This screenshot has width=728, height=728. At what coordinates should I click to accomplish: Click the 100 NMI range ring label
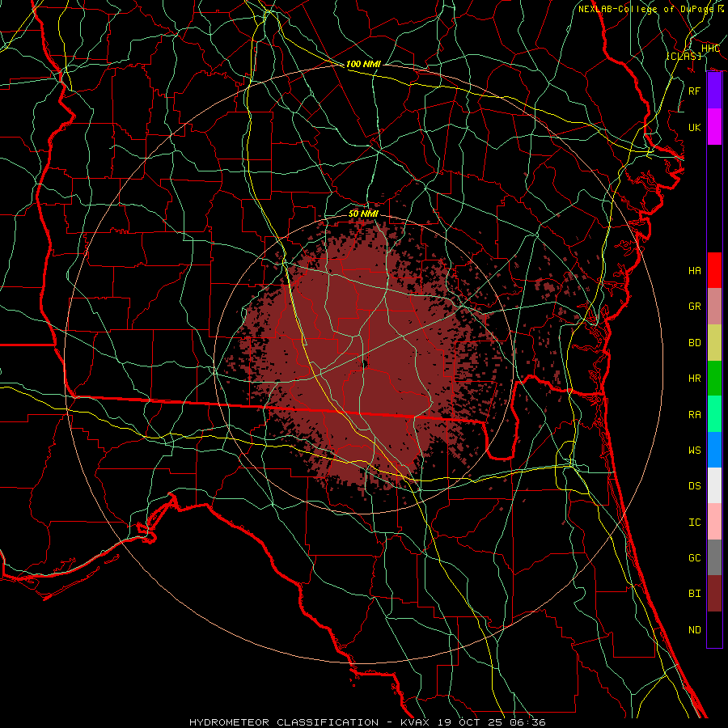363,64
